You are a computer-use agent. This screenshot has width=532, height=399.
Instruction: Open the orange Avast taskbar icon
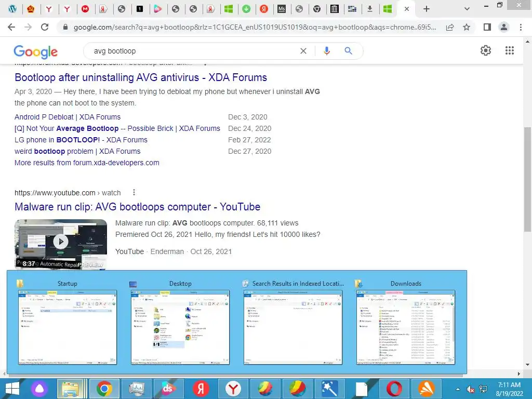(x=426, y=389)
